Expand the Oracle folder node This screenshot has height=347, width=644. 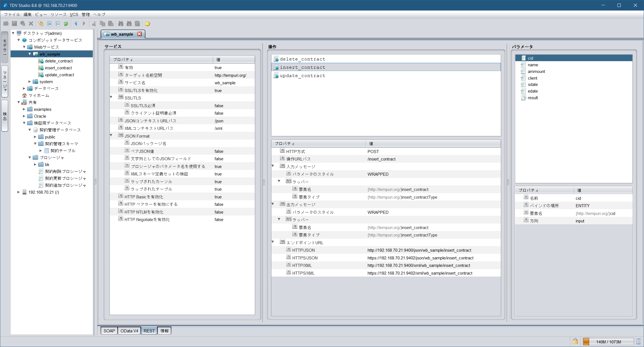click(x=24, y=116)
